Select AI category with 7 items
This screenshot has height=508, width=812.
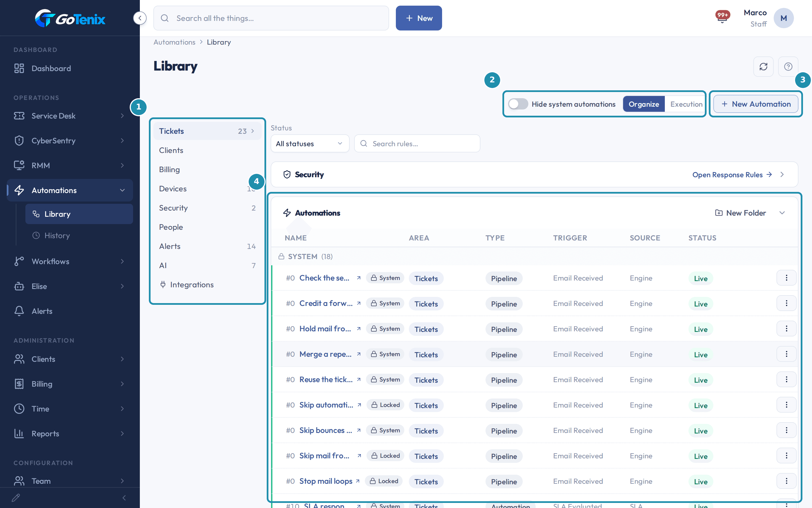point(207,265)
